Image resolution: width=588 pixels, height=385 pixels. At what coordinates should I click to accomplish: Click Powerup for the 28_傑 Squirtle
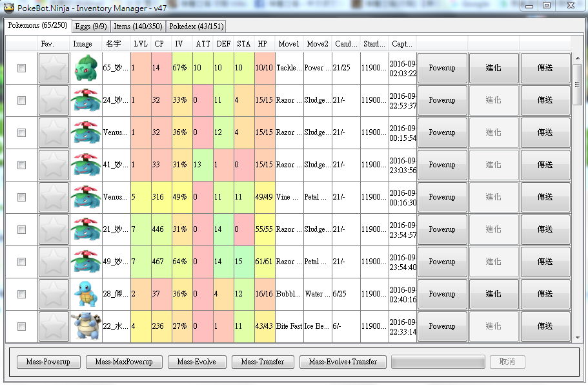click(442, 294)
